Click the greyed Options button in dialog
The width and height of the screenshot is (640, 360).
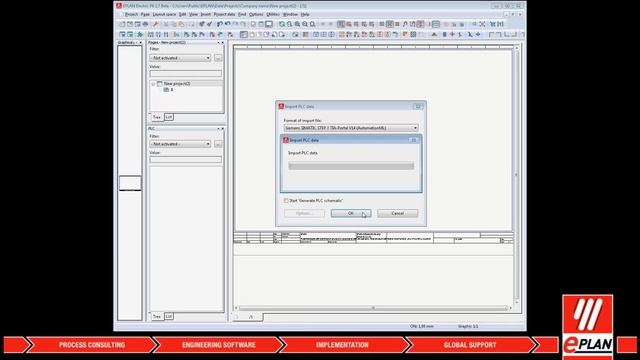pyautogui.click(x=304, y=213)
